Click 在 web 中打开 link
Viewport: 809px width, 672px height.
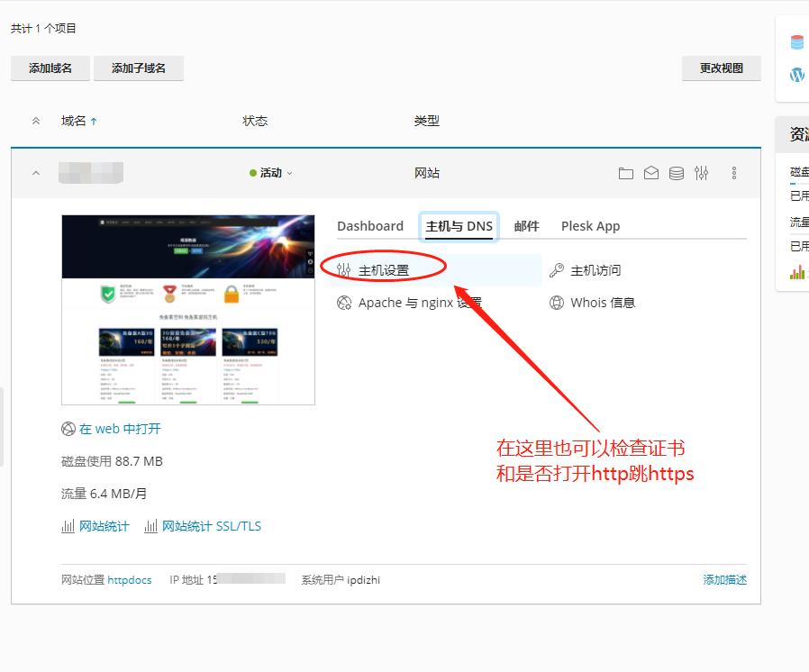(120, 429)
